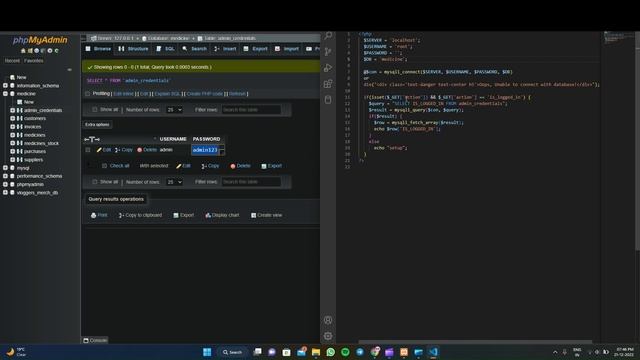Click Create PHP code link
This screenshot has width=640, height=360.
tap(204, 94)
